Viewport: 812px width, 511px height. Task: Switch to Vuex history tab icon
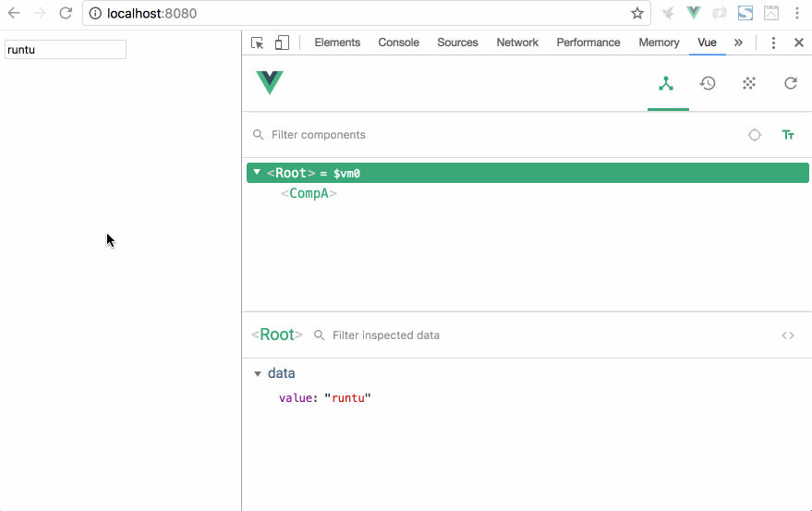click(708, 83)
